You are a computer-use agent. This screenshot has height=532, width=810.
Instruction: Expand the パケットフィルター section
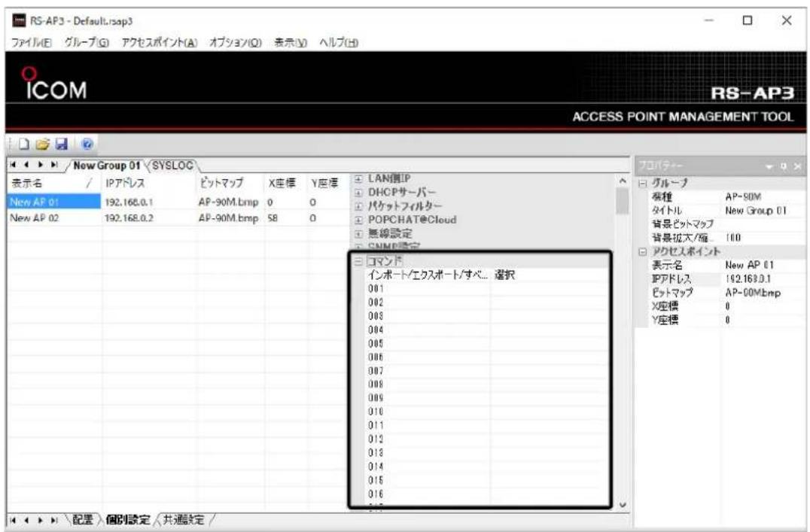tap(358, 207)
